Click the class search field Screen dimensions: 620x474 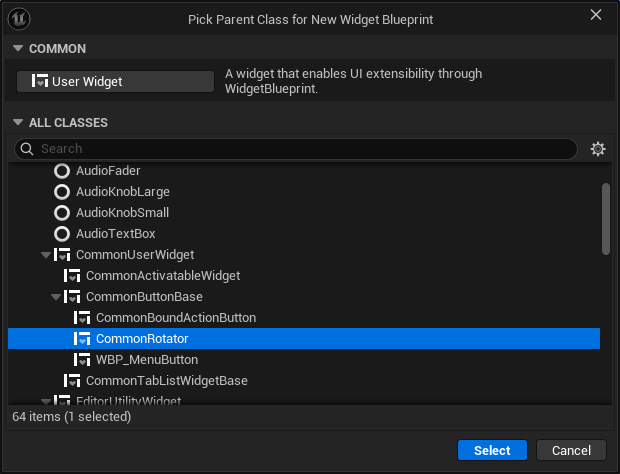pos(300,149)
